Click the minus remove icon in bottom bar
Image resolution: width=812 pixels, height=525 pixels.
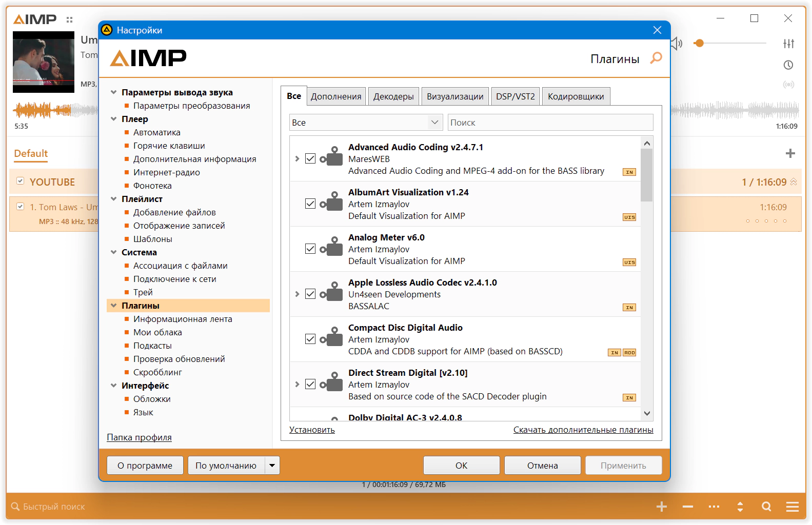pyautogui.click(x=688, y=507)
